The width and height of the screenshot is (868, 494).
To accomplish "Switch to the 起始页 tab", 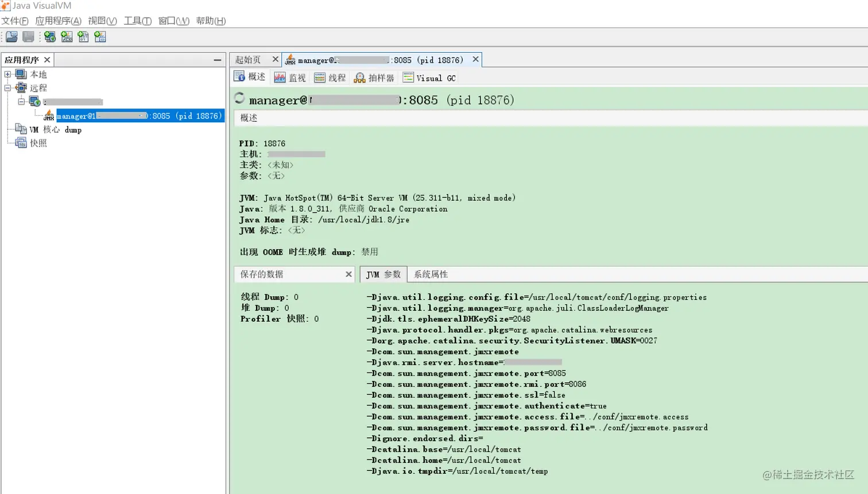I will pyautogui.click(x=248, y=60).
